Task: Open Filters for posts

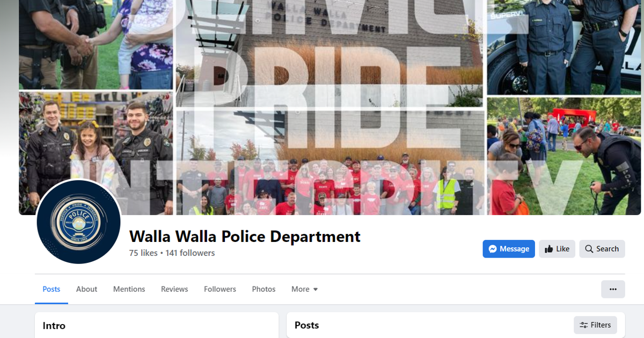Action: pos(595,325)
